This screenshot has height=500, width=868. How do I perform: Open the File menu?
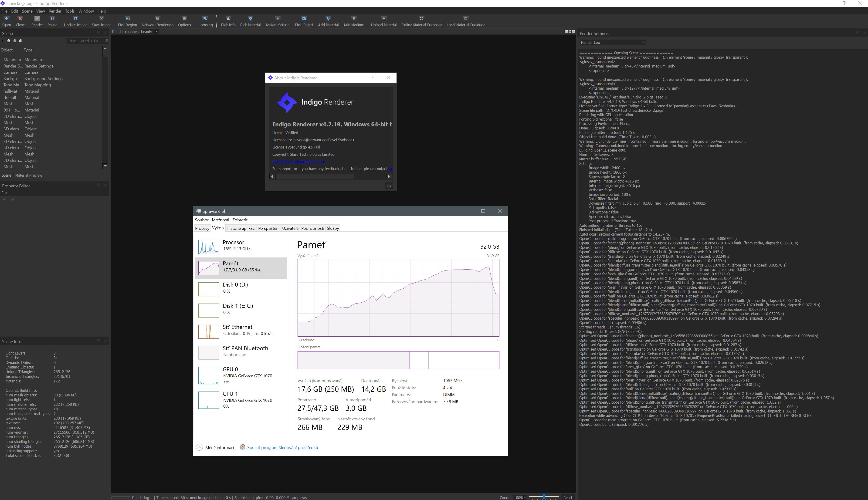coord(4,11)
